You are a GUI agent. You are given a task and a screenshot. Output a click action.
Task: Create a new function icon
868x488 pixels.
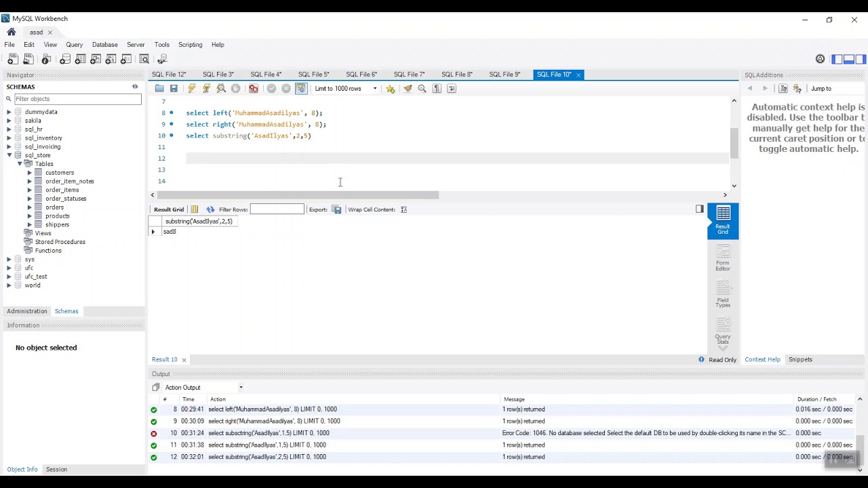[126, 60]
